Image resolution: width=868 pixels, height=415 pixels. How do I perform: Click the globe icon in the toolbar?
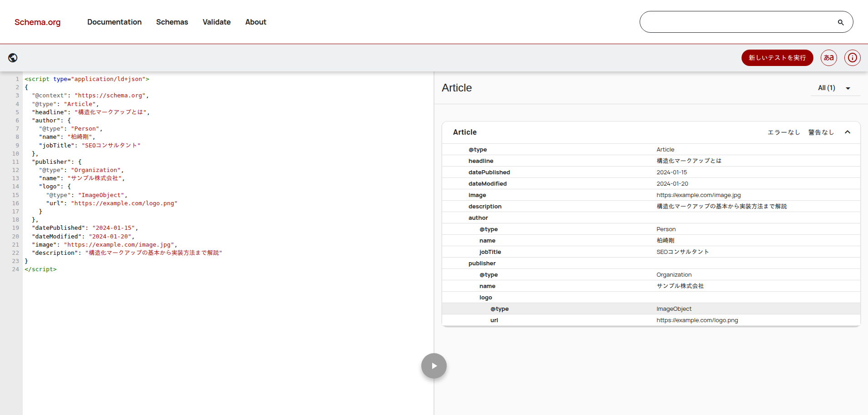pyautogui.click(x=13, y=58)
